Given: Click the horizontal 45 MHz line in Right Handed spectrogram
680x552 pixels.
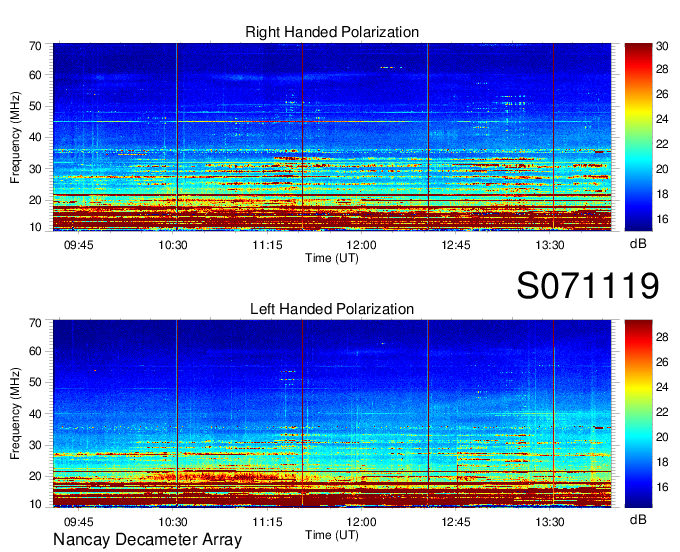Looking at the screenshot, I should (332, 121).
